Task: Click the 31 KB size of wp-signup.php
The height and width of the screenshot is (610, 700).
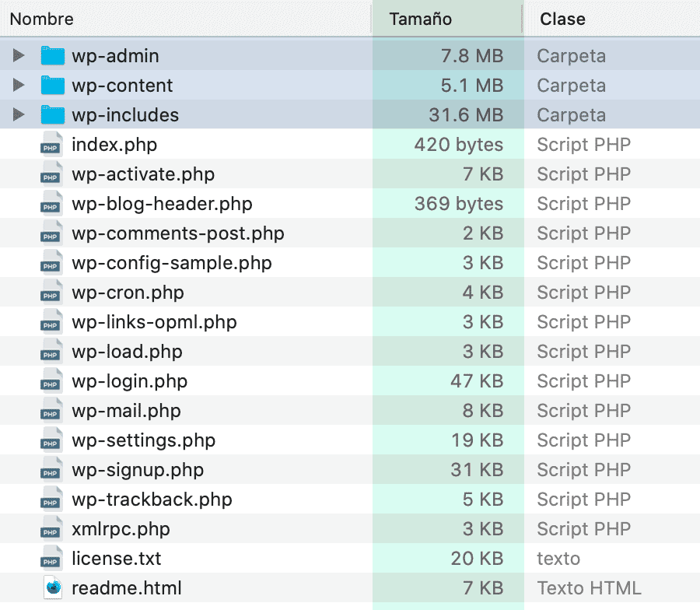Action: pyautogui.click(x=477, y=470)
